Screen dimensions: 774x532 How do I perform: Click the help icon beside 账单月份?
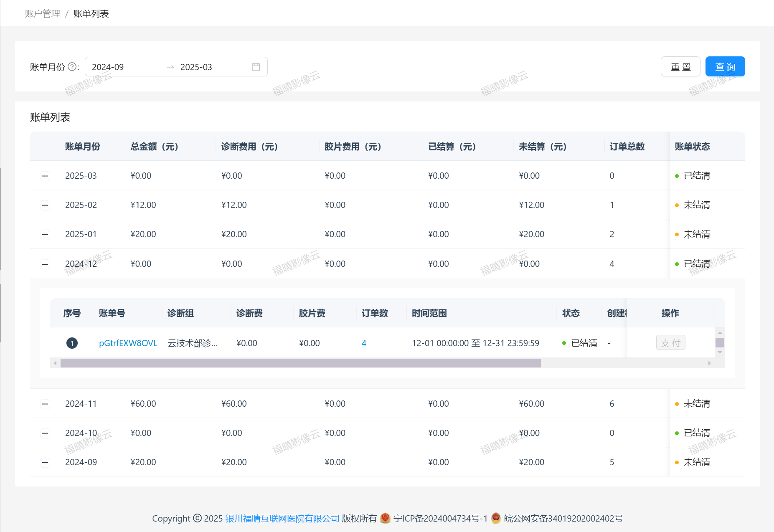72,67
